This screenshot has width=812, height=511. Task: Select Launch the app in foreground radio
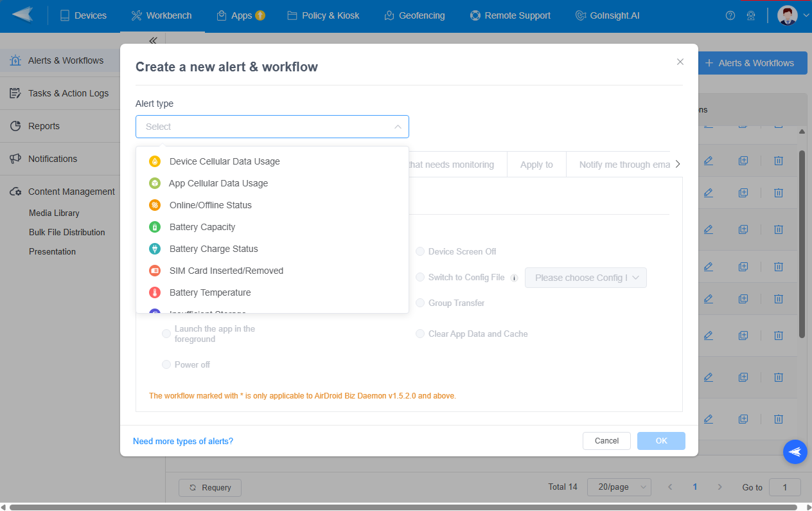pos(166,334)
